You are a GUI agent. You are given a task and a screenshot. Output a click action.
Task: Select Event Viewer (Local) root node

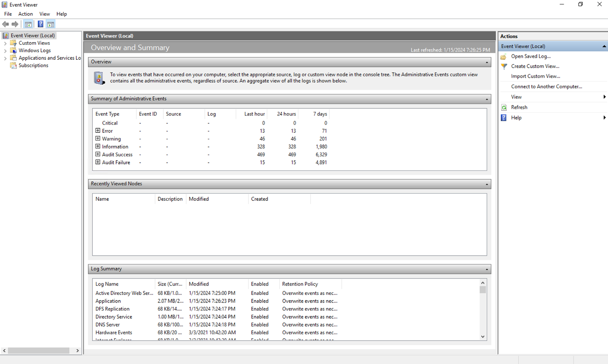point(33,35)
